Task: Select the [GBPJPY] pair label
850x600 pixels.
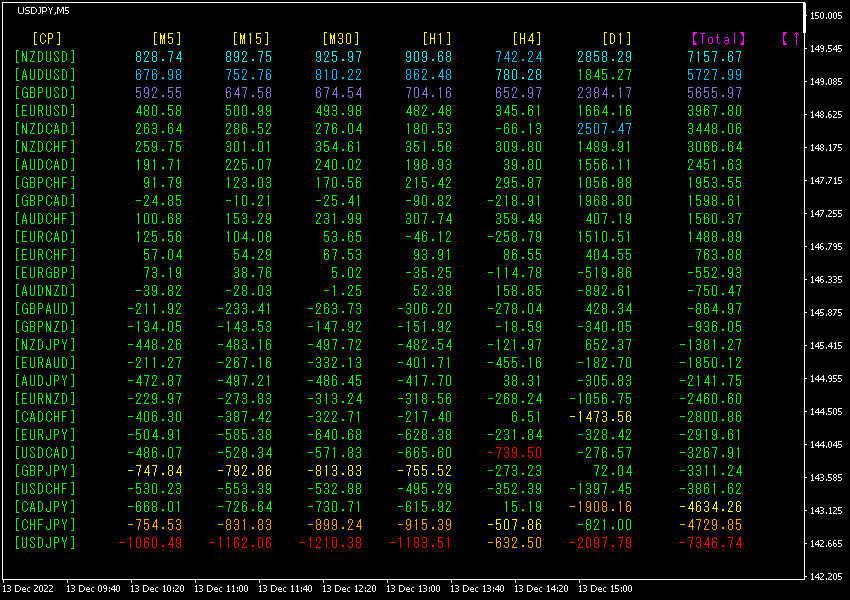Action: pyautogui.click(x=45, y=470)
